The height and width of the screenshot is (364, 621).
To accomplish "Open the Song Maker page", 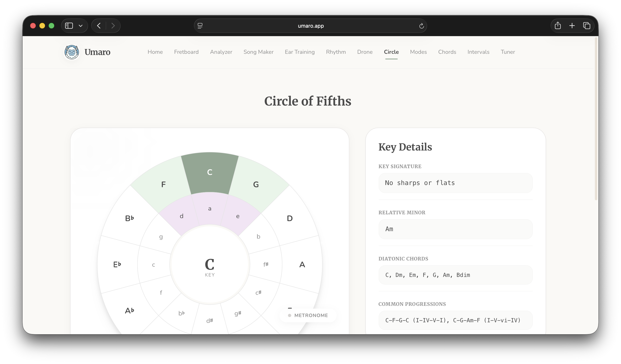I will point(258,52).
